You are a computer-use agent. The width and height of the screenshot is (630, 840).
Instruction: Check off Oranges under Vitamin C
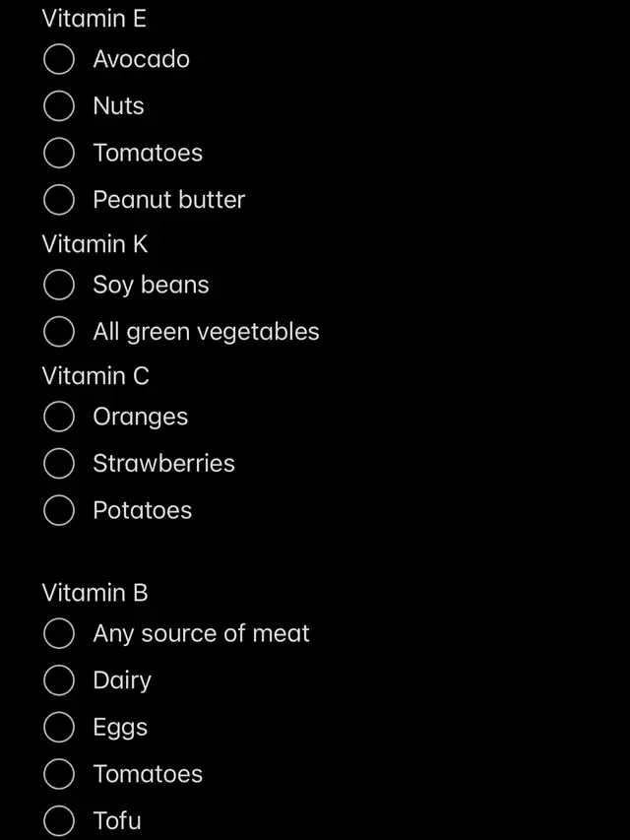[59, 418]
